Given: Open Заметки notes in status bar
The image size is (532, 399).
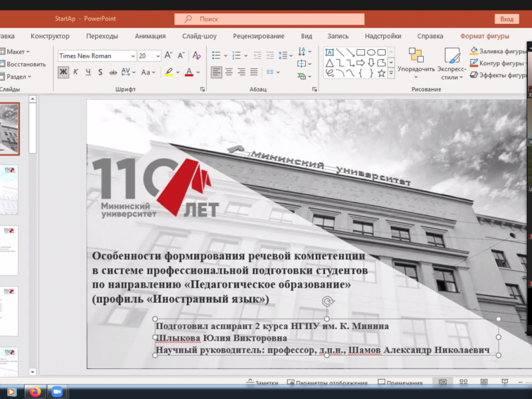Looking at the screenshot, I should tap(262, 383).
